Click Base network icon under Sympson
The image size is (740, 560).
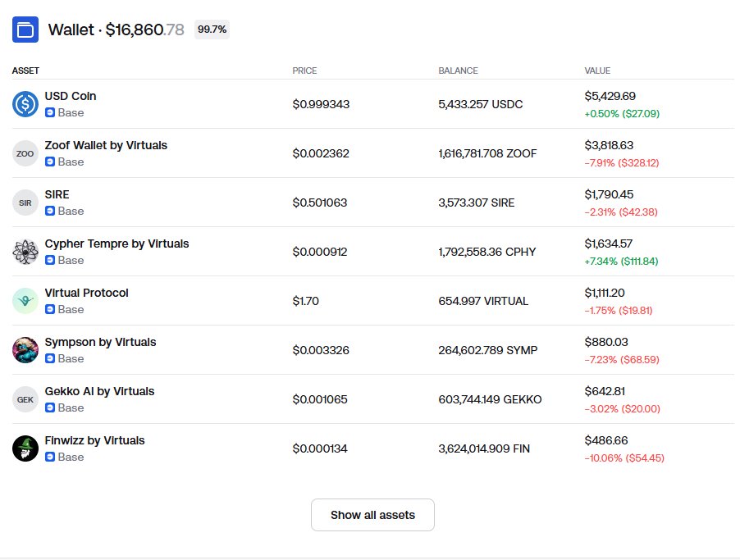pos(50,358)
